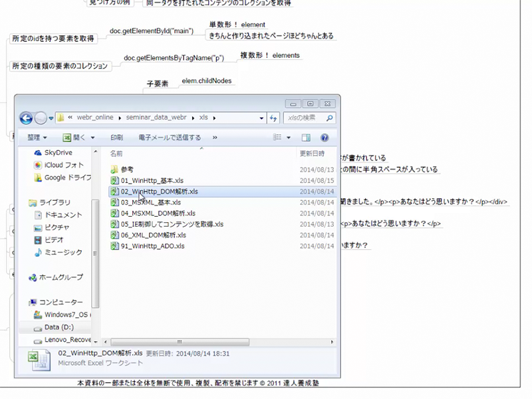This screenshot has height=399, width=532.
Task: Click 印刷 in the toolbar
Action: [x=116, y=138]
